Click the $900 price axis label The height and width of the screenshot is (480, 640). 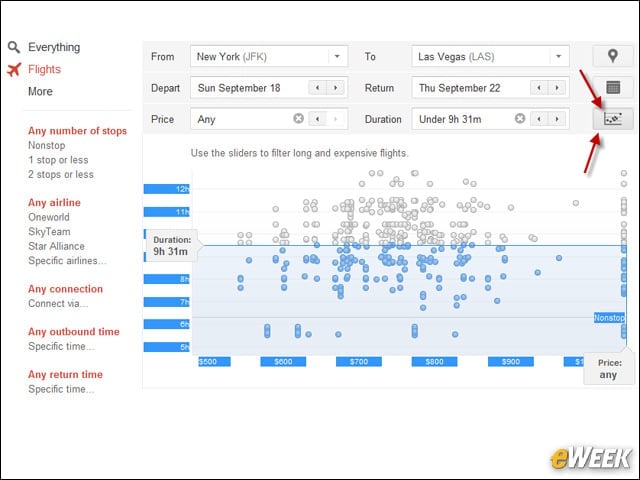point(511,362)
